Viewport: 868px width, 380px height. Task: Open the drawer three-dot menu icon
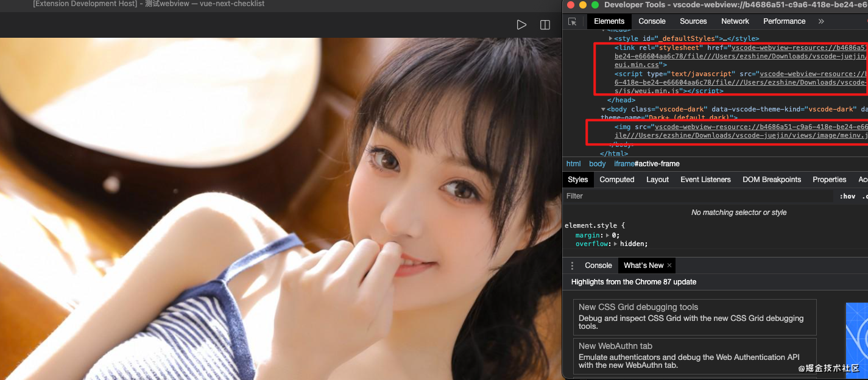pos(572,266)
